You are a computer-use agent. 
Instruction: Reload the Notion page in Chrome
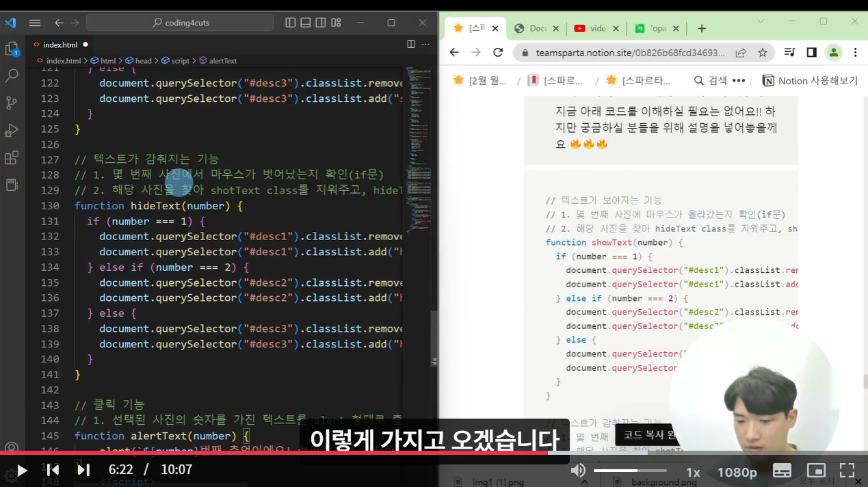tap(498, 53)
